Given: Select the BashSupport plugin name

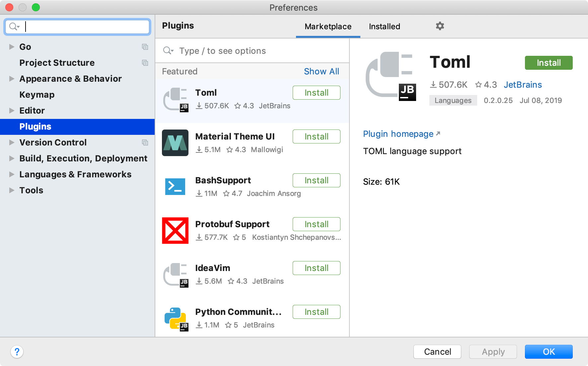Looking at the screenshot, I should click(x=223, y=180).
